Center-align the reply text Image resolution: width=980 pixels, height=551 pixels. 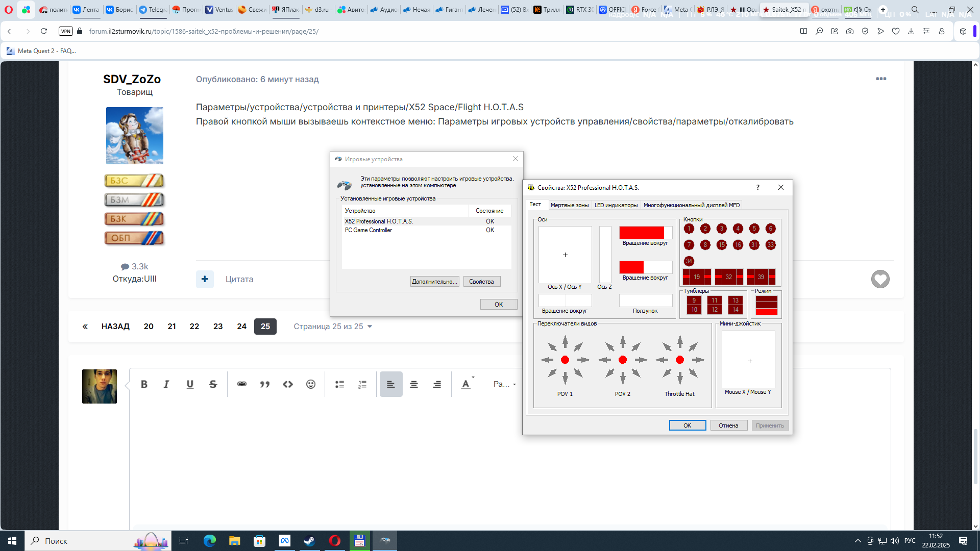[x=414, y=384]
